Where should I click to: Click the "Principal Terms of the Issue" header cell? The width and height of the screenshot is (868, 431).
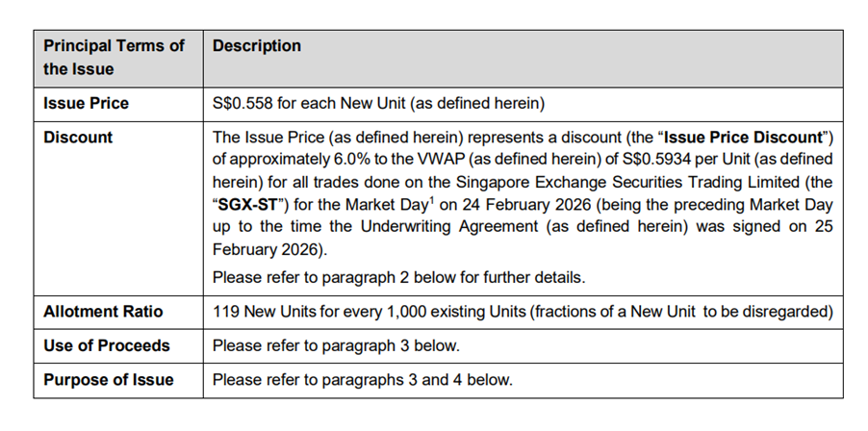[x=114, y=58]
